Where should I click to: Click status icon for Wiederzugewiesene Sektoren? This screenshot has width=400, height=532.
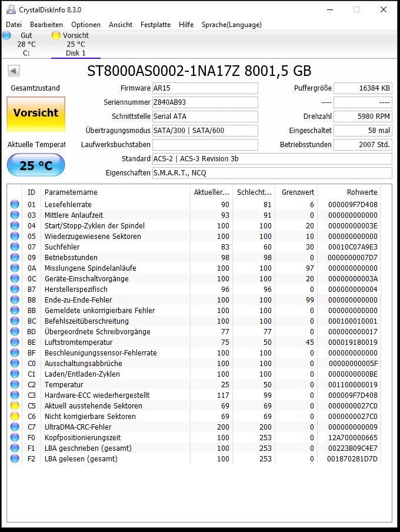click(x=15, y=236)
